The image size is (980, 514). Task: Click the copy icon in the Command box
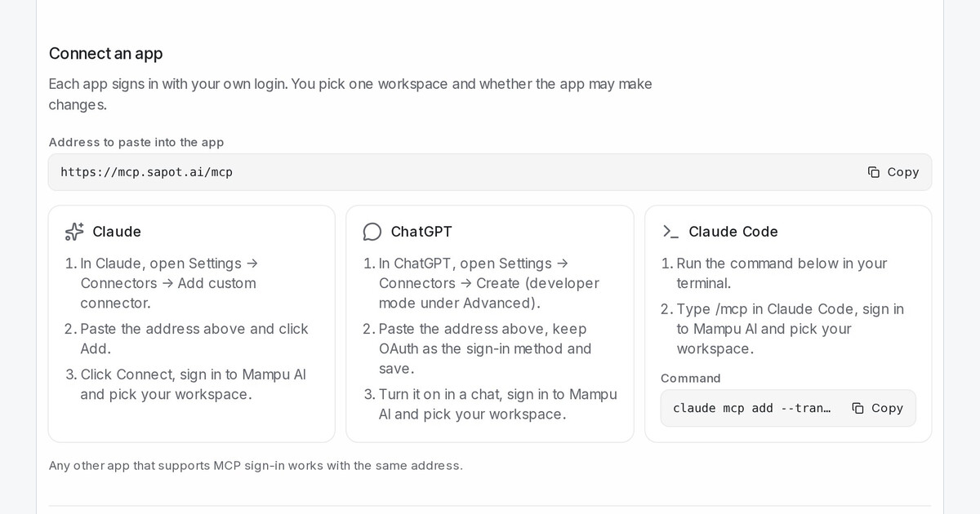coord(857,408)
